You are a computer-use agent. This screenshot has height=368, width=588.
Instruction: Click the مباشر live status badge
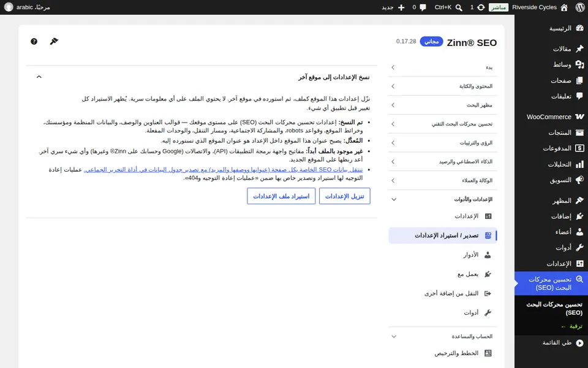click(x=499, y=7)
